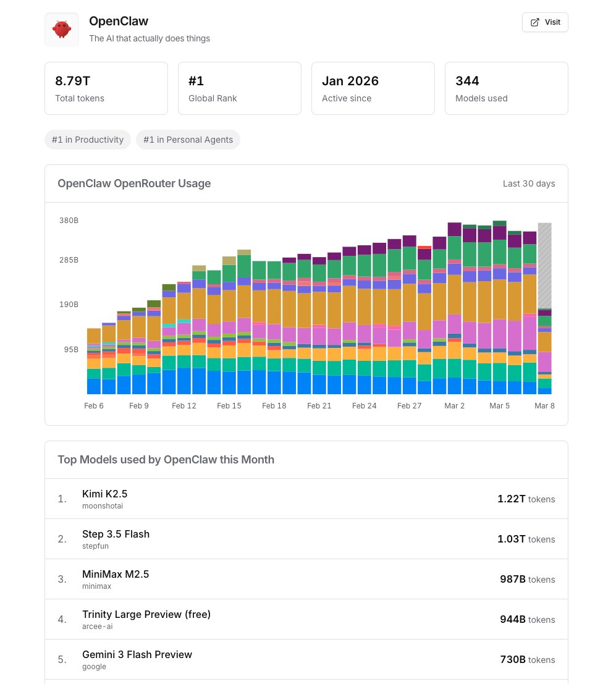This screenshot has height=684, width=616.
Task: Click the gray hatched projection of Mar 8 bar
Action: coord(544,266)
